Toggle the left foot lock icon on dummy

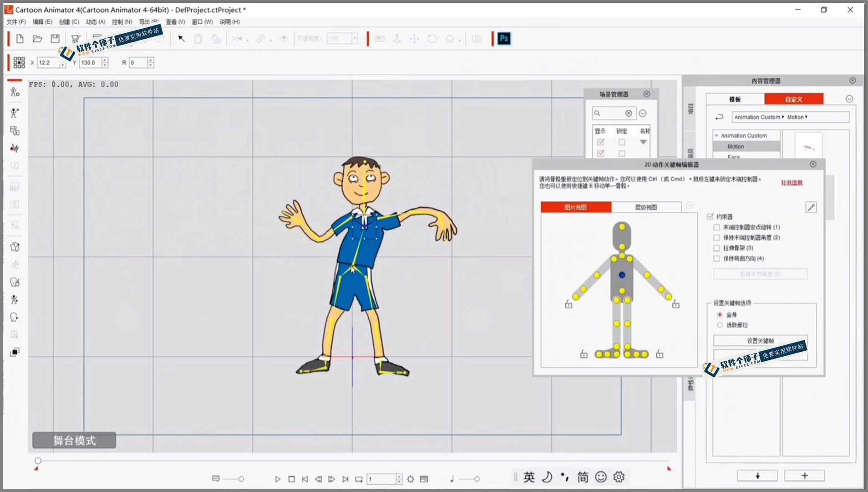(x=584, y=354)
